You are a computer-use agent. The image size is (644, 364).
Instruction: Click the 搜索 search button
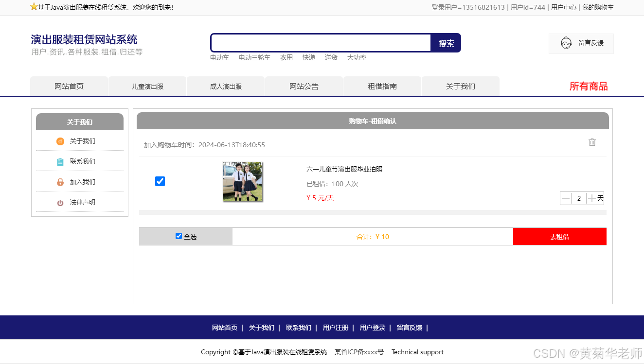click(446, 43)
